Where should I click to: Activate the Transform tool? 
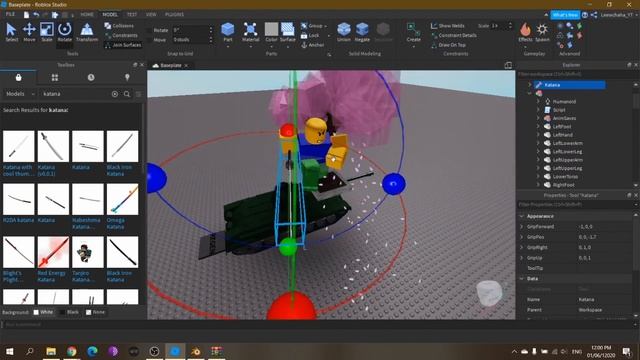87,32
